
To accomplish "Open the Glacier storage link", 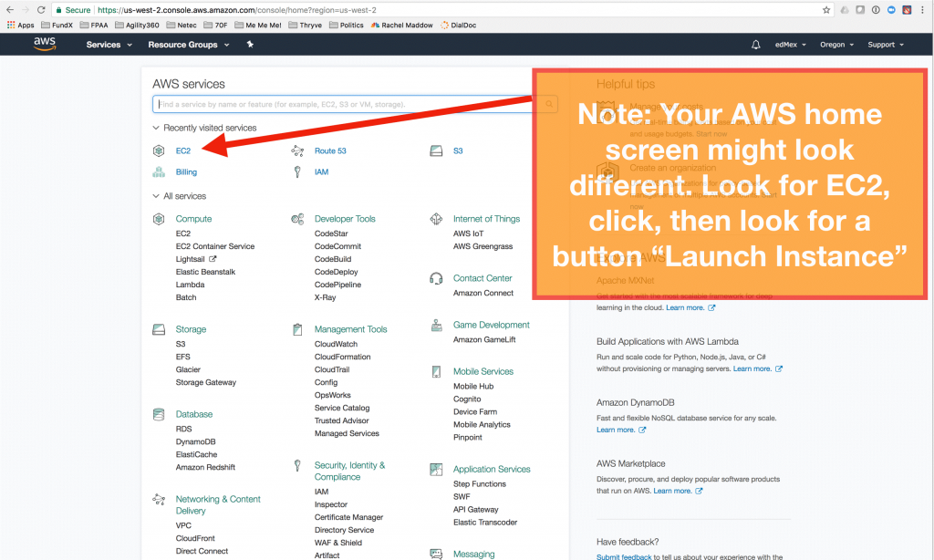I will (188, 370).
